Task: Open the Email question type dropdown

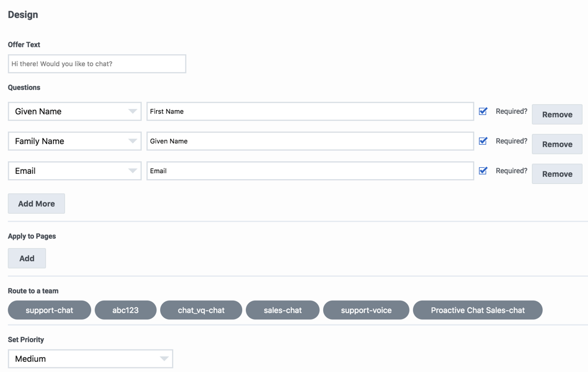Action: (74, 171)
